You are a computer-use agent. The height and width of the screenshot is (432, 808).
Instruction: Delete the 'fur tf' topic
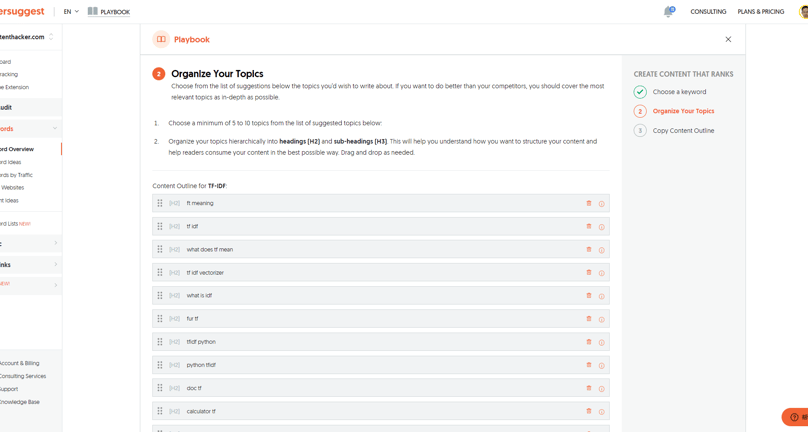pos(588,319)
